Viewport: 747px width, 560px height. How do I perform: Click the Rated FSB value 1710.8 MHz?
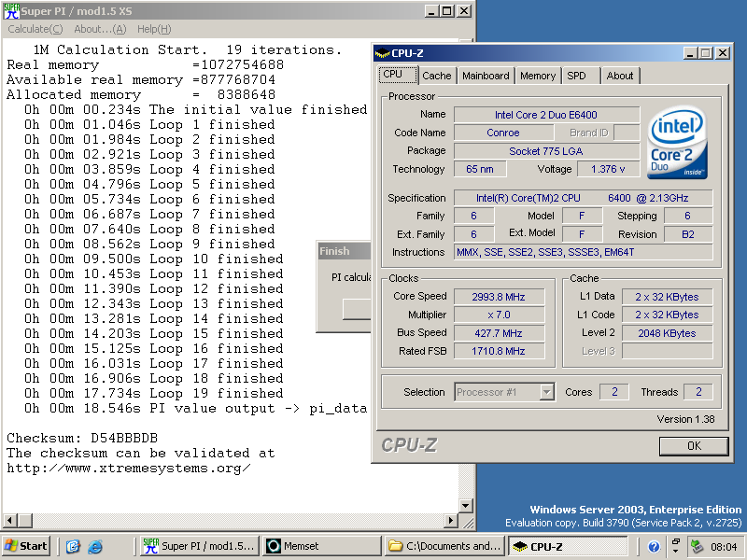(x=499, y=351)
